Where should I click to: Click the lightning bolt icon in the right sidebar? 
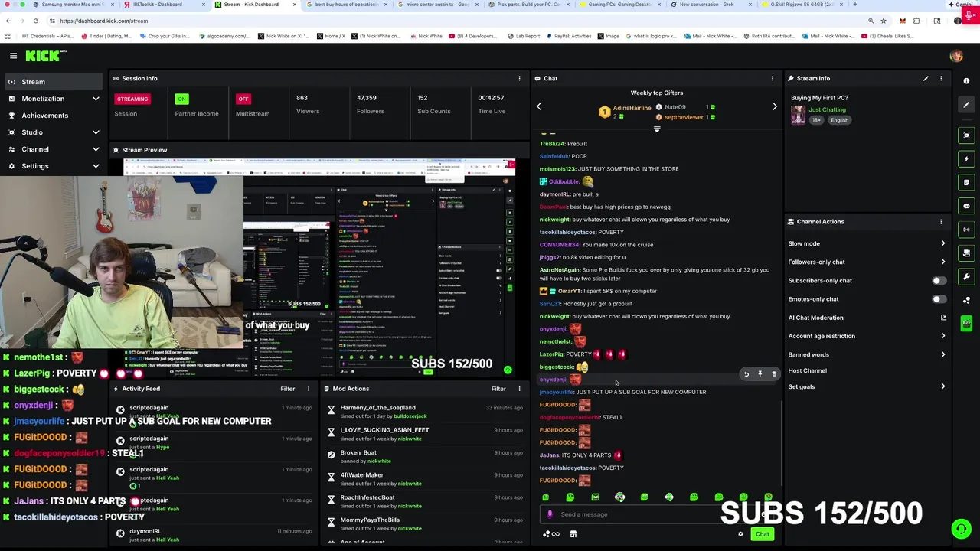click(966, 158)
